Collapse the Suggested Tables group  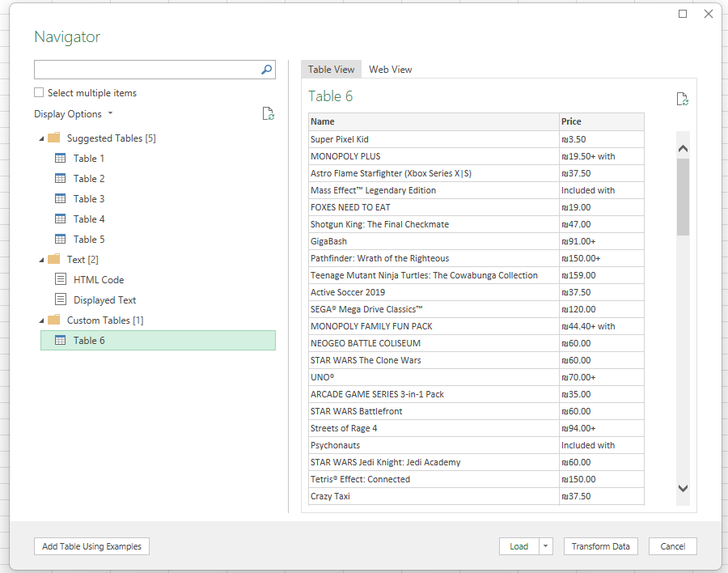[x=43, y=138]
